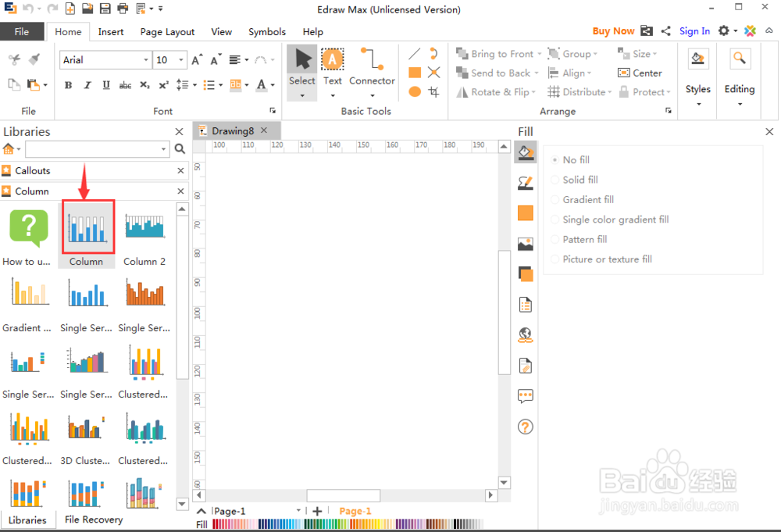Select the No fill option
The image size is (781, 532).
570,160
